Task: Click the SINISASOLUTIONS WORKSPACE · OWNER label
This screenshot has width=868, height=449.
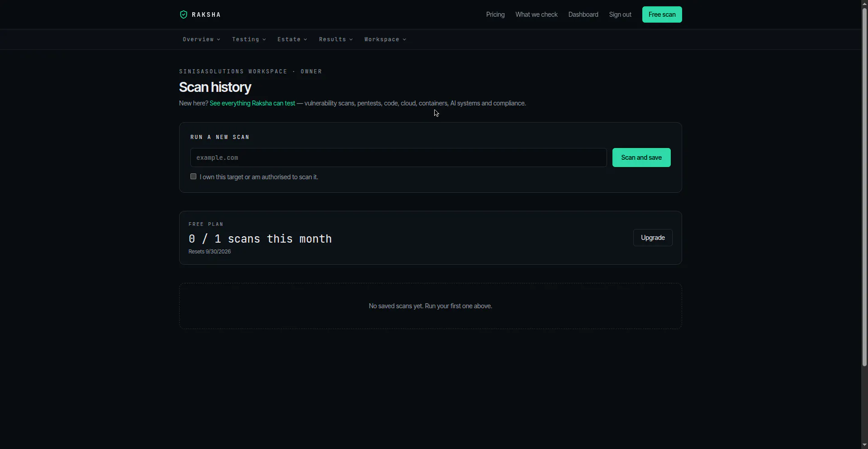Action: (x=251, y=72)
